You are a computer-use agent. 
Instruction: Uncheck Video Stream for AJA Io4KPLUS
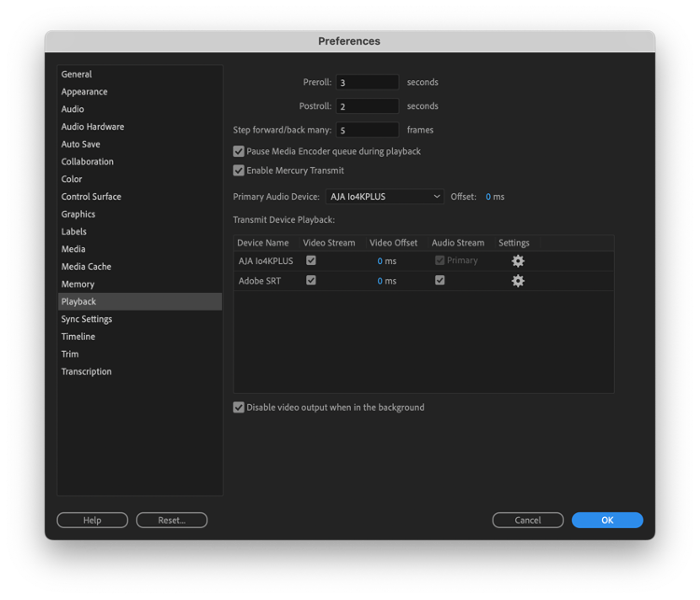(311, 260)
